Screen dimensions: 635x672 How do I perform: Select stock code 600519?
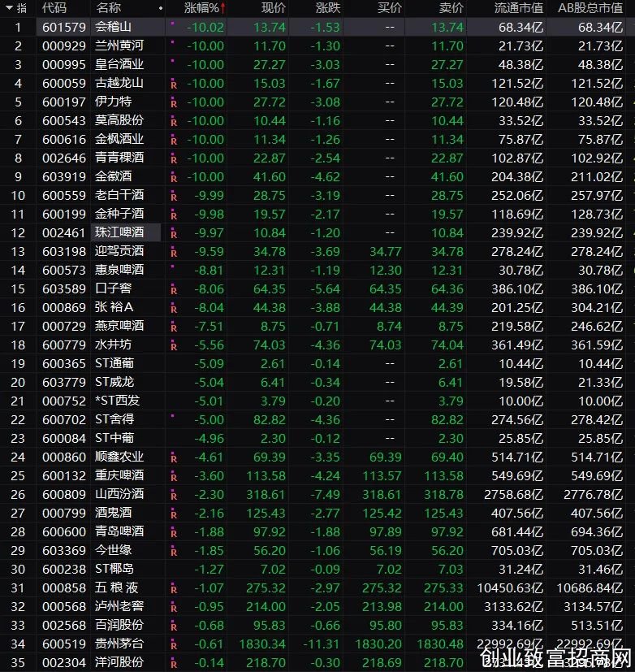[64, 644]
